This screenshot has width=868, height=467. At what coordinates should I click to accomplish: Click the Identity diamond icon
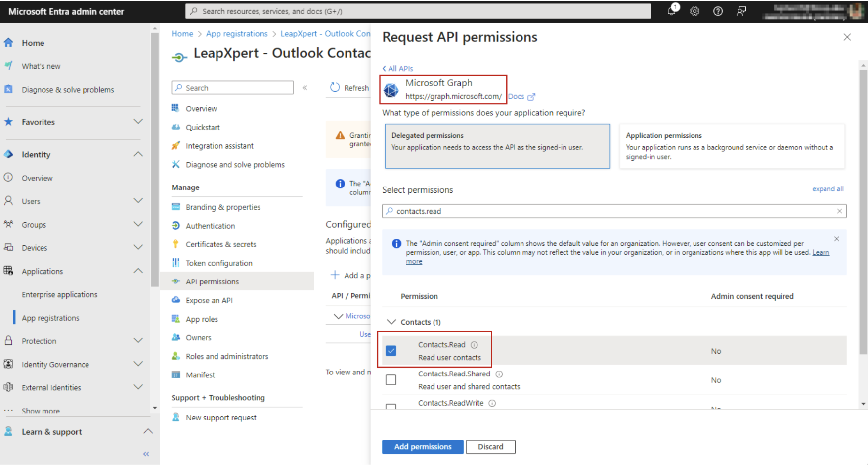click(8, 154)
